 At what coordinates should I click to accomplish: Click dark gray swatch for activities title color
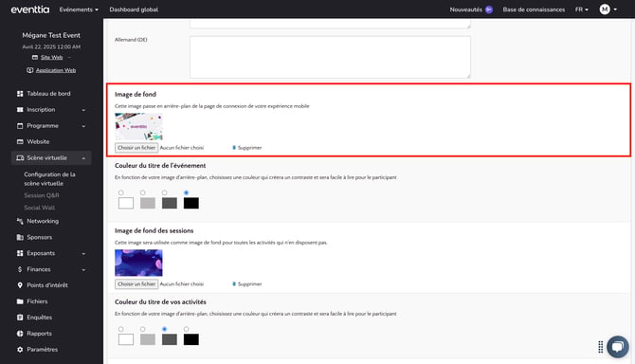point(170,339)
